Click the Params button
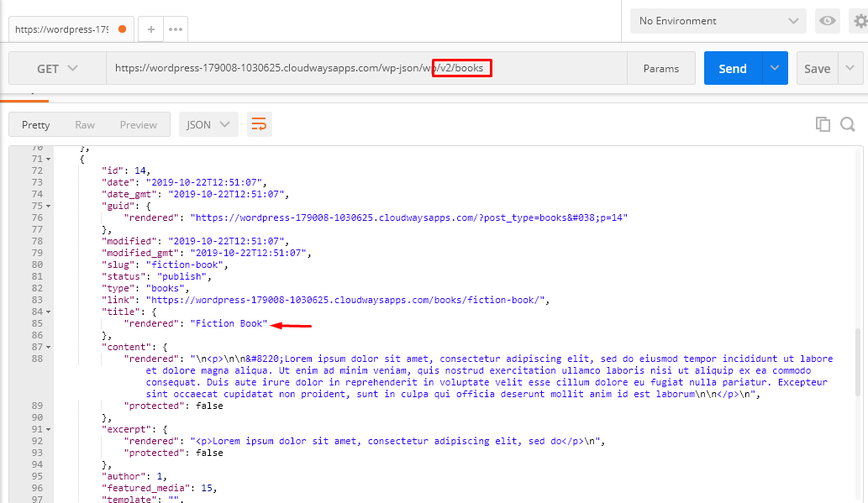This screenshot has width=868, height=503. pos(661,69)
